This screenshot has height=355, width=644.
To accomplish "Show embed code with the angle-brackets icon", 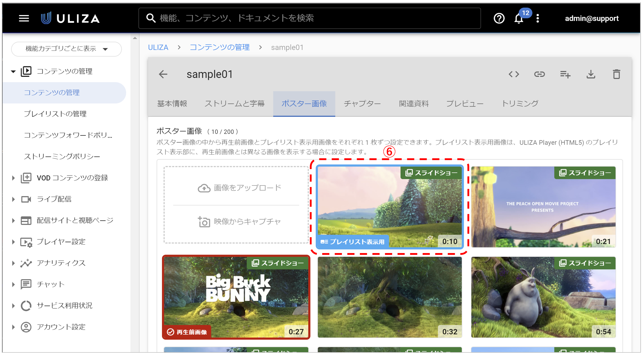I will click(514, 74).
